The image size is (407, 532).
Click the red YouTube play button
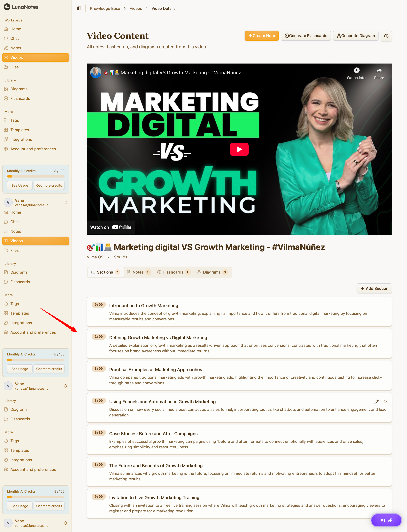[239, 149]
